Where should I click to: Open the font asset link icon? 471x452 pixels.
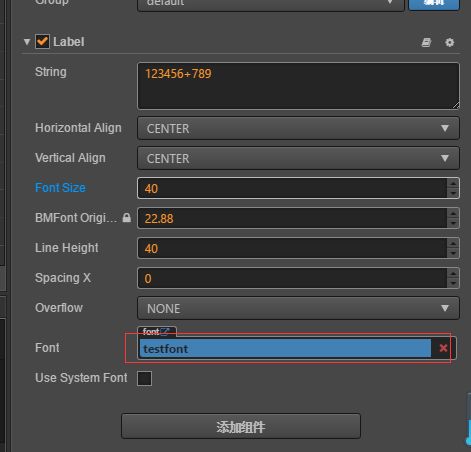tap(165, 331)
